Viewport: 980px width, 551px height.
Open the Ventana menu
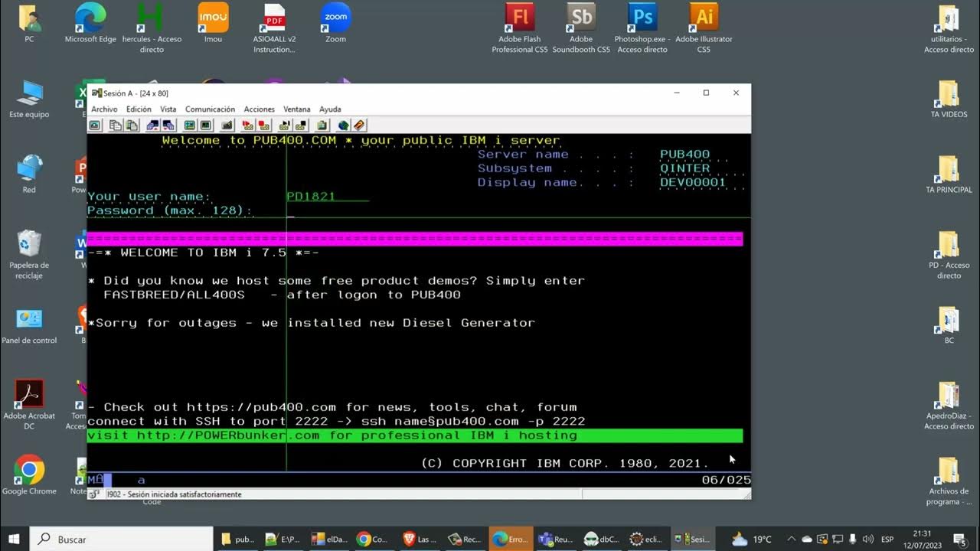[297, 109]
